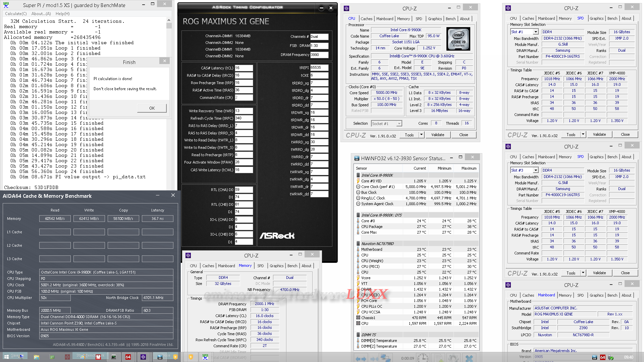Click AIDA64 icon in system tray
Viewport: 644px width, 362px height.
(x=603, y=357)
